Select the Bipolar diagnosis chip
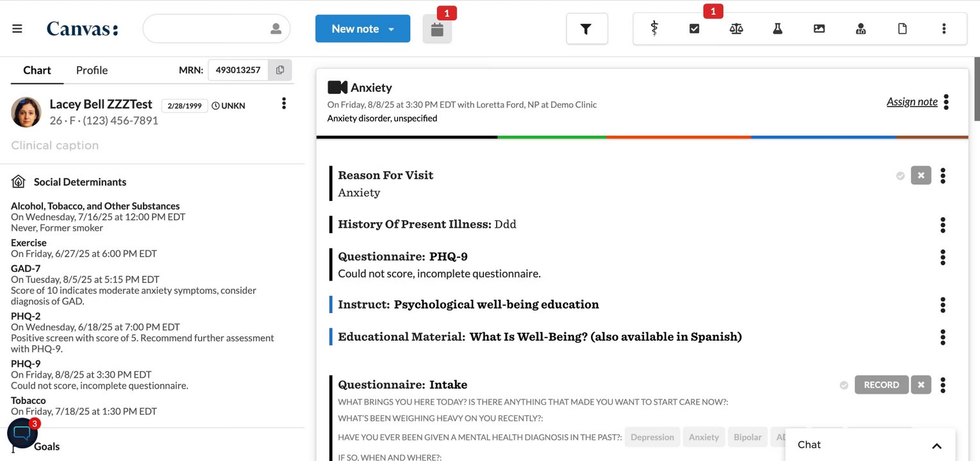Viewport: 980px width, 461px height. [x=747, y=437]
